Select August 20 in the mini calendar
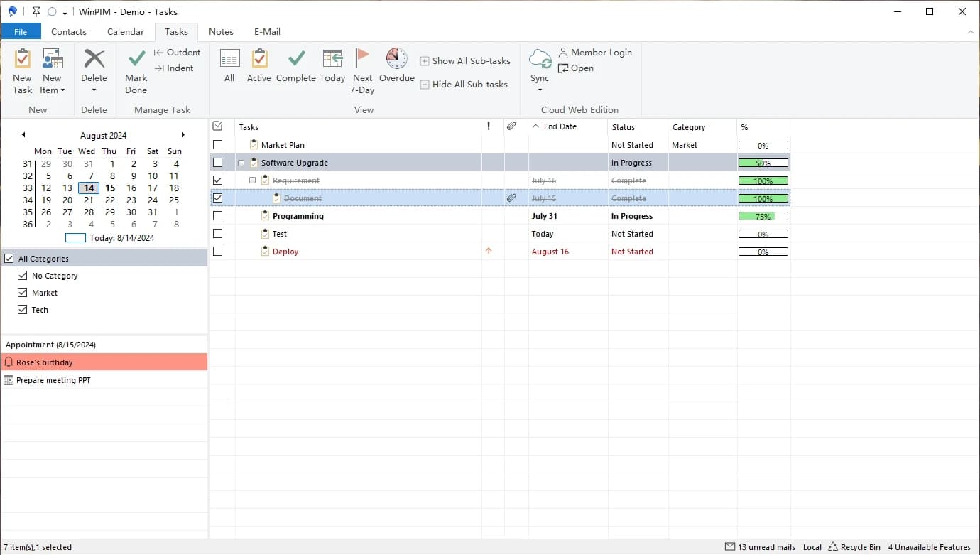 (67, 200)
